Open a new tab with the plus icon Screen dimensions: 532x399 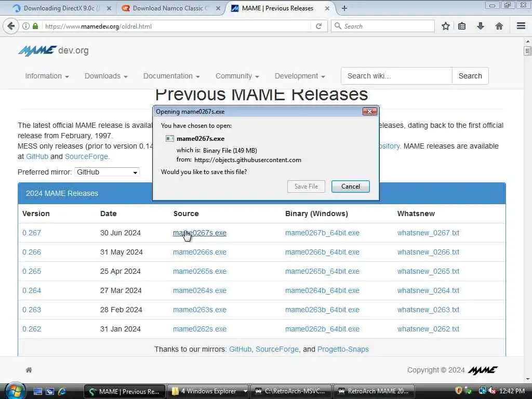pyautogui.click(x=344, y=8)
